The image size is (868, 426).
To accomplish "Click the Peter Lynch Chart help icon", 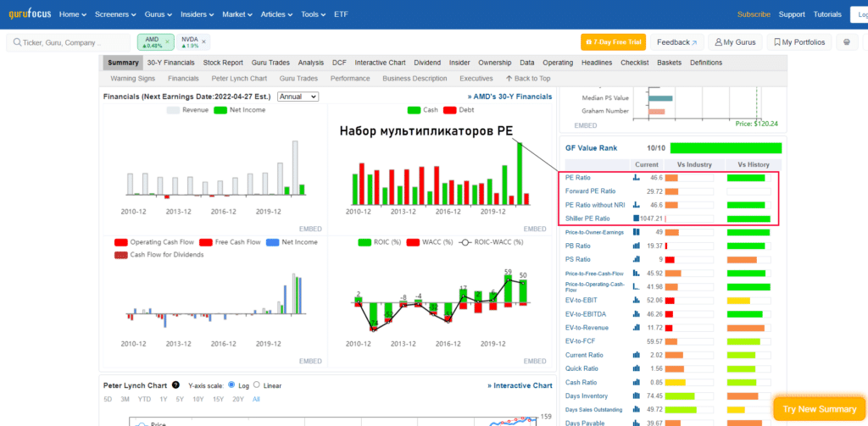I will tap(175, 385).
